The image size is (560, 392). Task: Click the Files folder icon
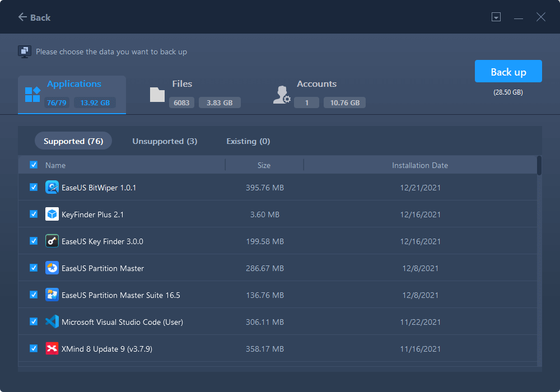157,95
